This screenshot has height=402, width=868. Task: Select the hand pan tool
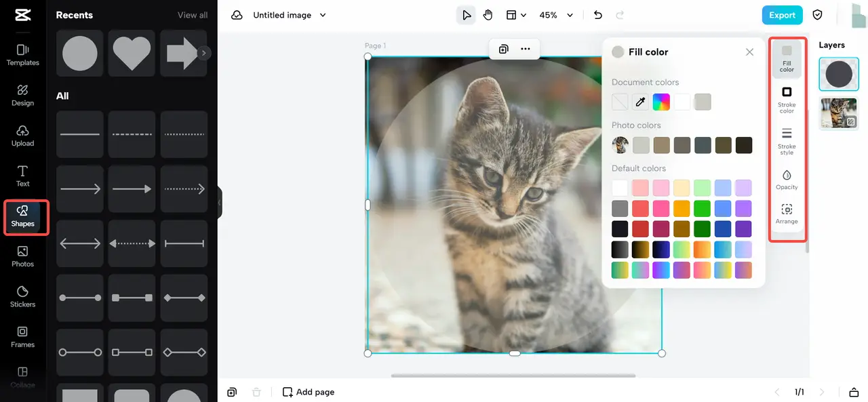488,15
